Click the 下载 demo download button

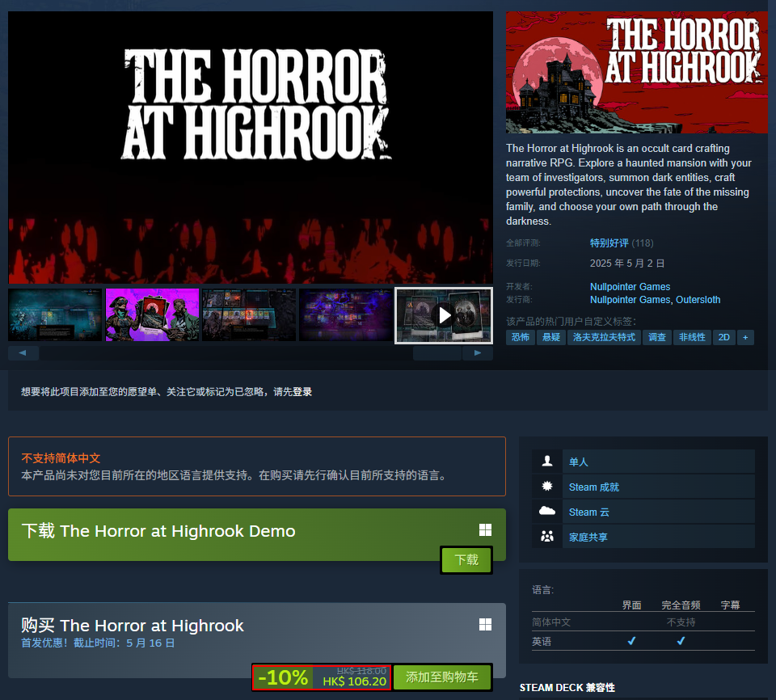(466, 560)
